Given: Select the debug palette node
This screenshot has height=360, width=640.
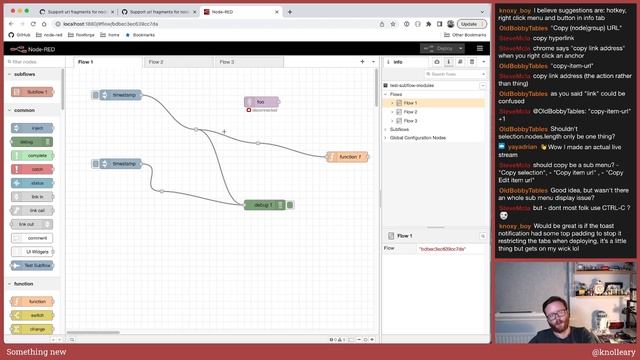Looking at the screenshot, I should click(32, 142).
